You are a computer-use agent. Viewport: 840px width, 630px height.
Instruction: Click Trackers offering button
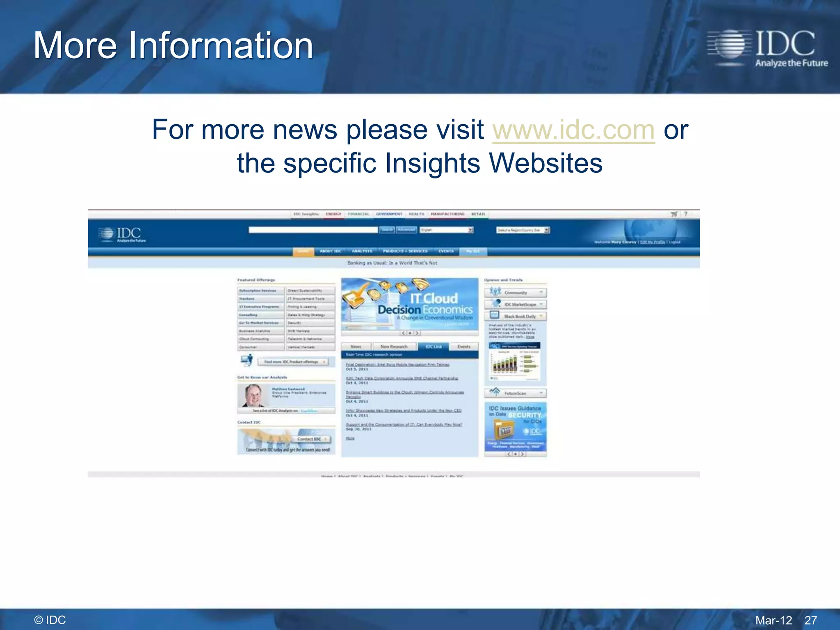pyautogui.click(x=261, y=299)
